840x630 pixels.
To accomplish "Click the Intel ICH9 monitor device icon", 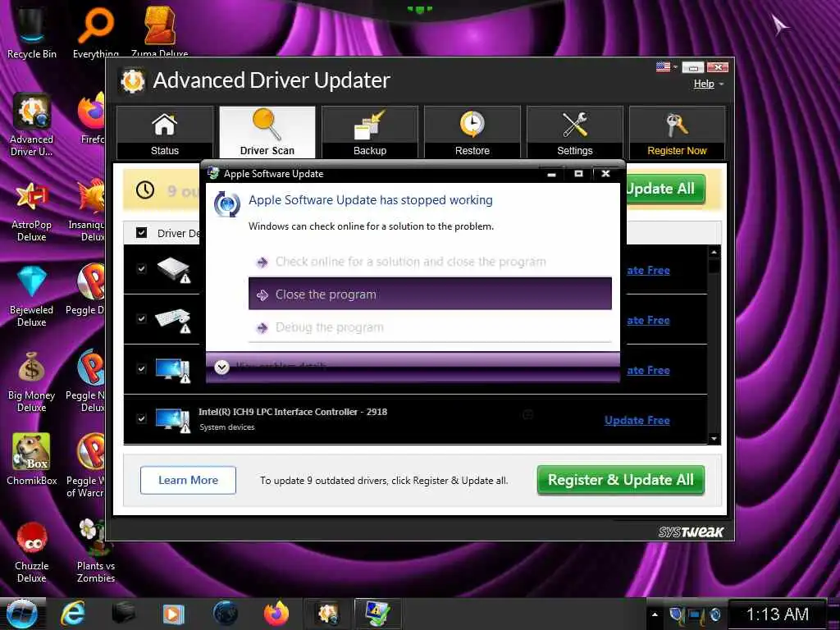I will 173,421.
